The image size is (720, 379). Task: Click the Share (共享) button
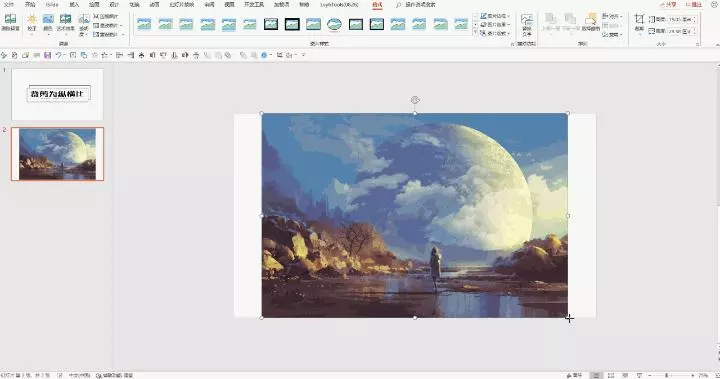coord(668,5)
